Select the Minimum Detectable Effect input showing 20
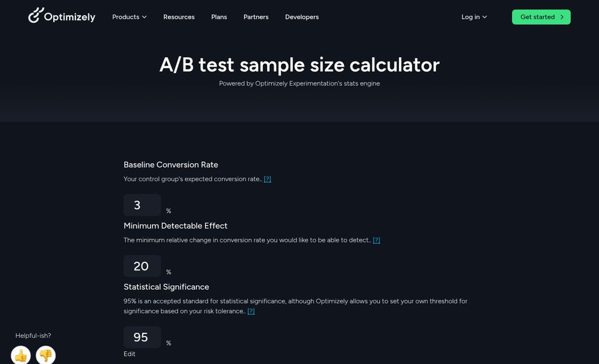 click(x=142, y=265)
